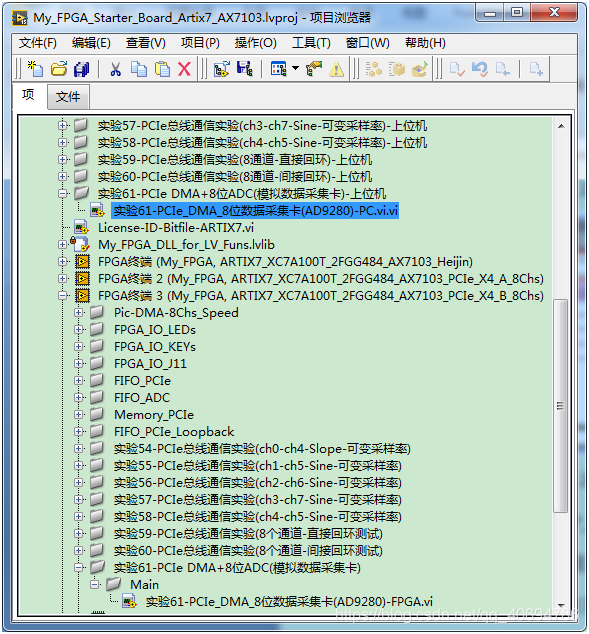The width and height of the screenshot is (589, 634).
Task: Open the 工具(T) menu
Action: point(311,43)
